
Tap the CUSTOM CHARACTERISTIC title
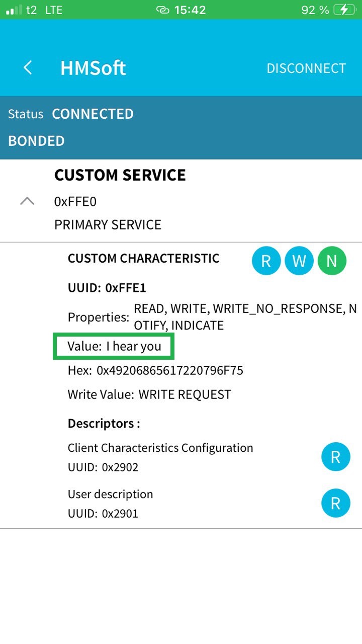(x=144, y=259)
